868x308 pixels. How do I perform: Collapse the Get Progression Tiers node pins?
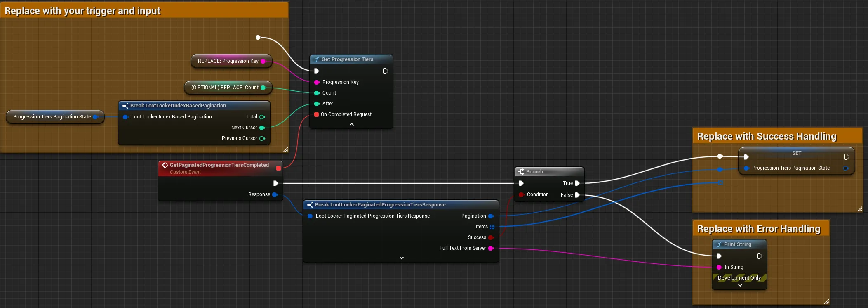[x=352, y=124]
